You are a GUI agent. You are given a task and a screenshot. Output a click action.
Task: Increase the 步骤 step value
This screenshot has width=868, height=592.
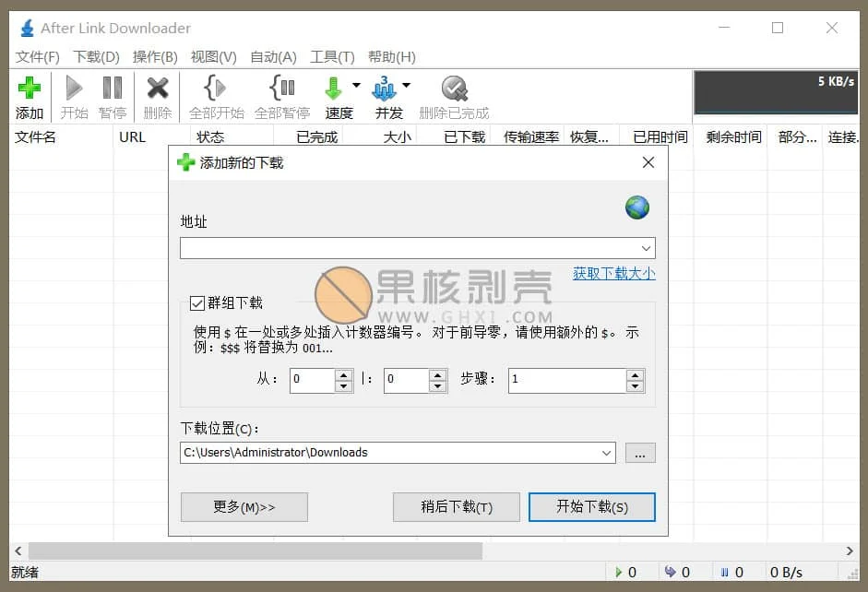pyautogui.click(x=635, y=374)
